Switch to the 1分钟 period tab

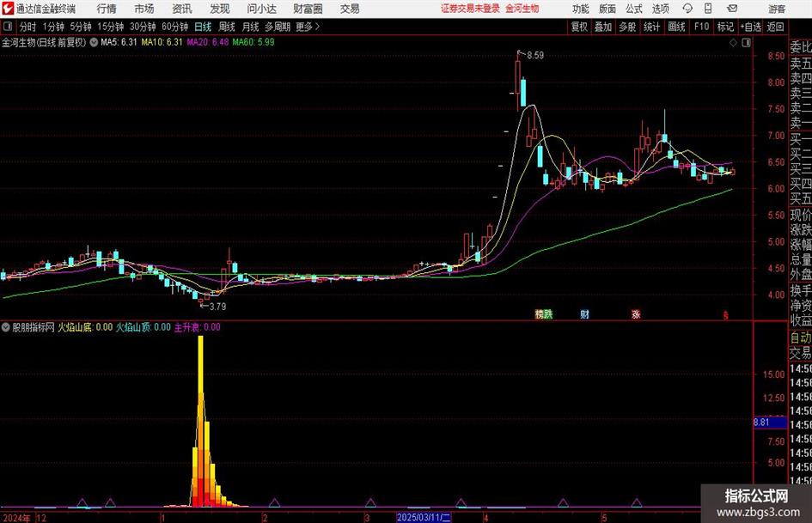(53, 27)
